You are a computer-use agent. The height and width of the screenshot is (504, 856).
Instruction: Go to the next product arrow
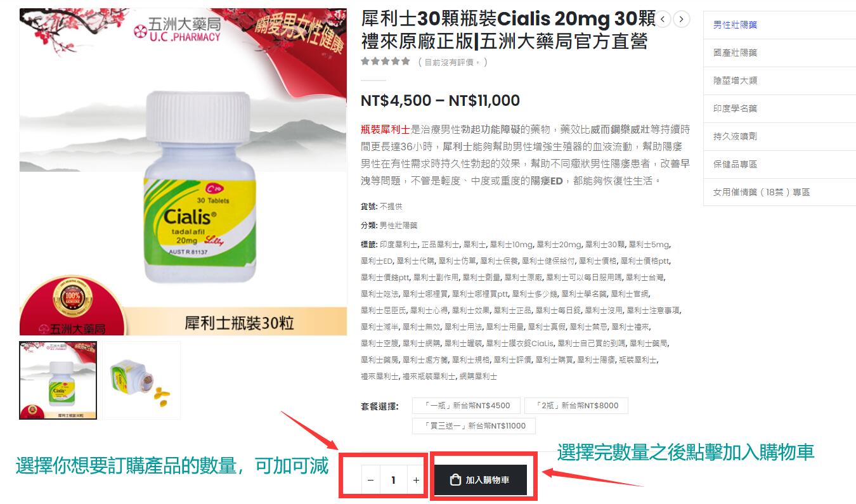pyautogui.click(x=682, y=19)
